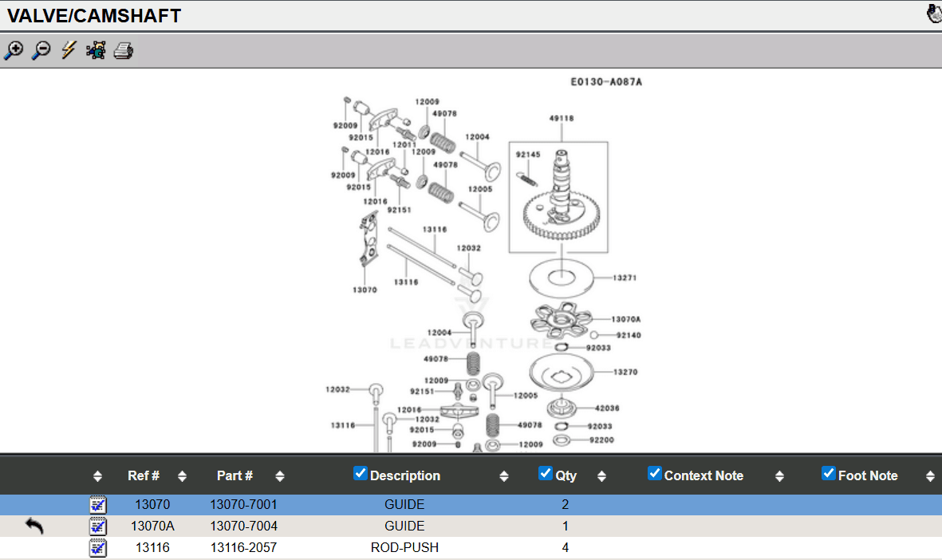Screen dimensions: 942x560
Task: Print the diagram using the printer icon
Action: tap(123, 52)
